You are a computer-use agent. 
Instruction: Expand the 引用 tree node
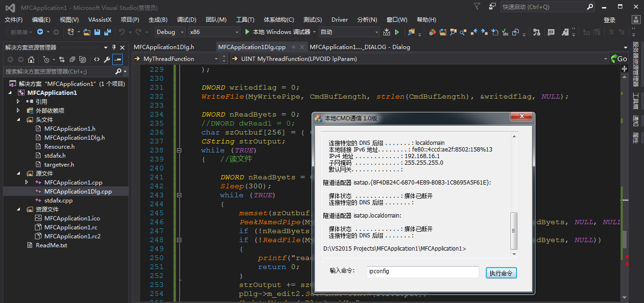pos(18,101)
